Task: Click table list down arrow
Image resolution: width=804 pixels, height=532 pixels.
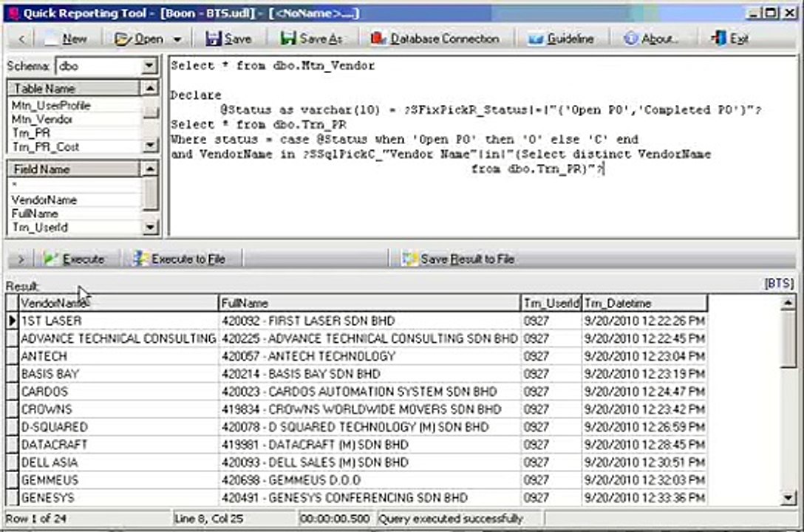Action: [x=150, y=146]
